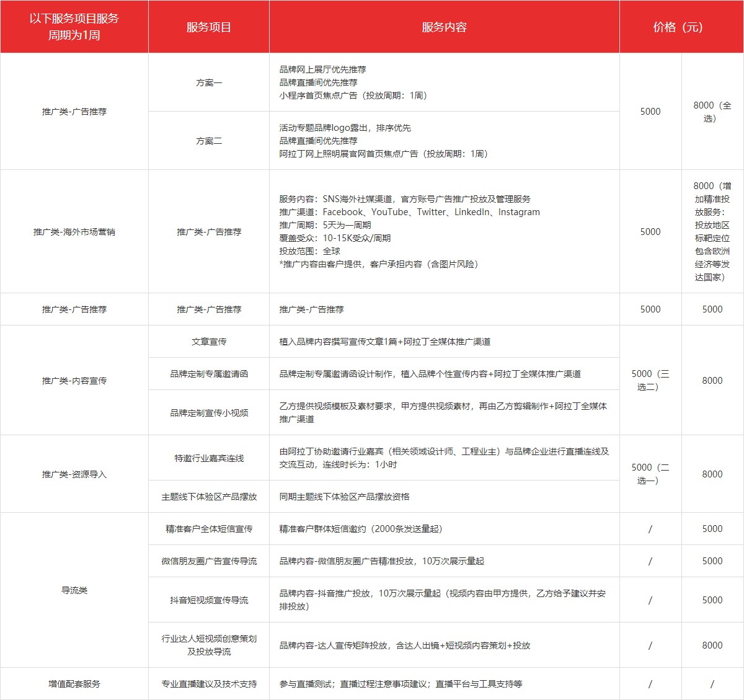Click the 专业直播建议及技术支持 service item

pos(209,684)
